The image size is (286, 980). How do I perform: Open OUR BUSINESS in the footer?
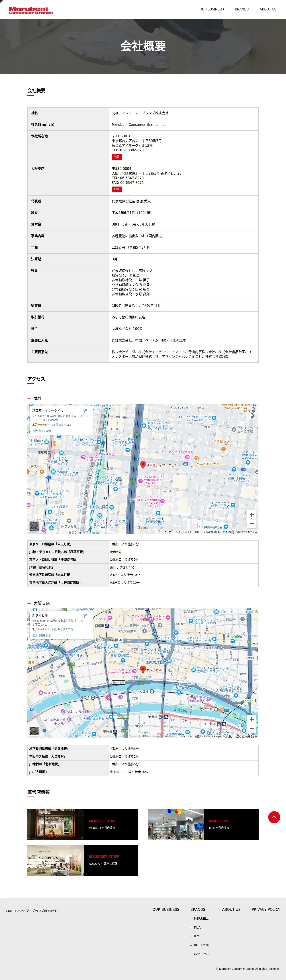pyautogui.click(x=166, y=909)
